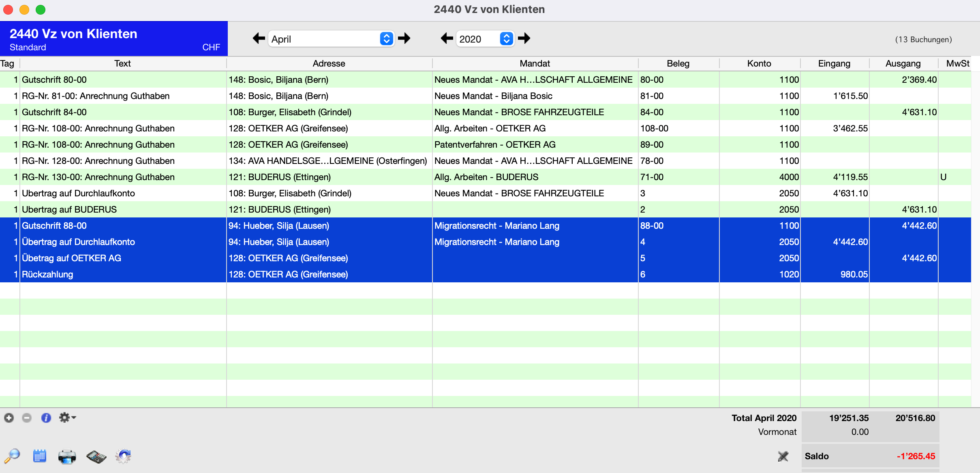Click Konto value 4000

789,177
